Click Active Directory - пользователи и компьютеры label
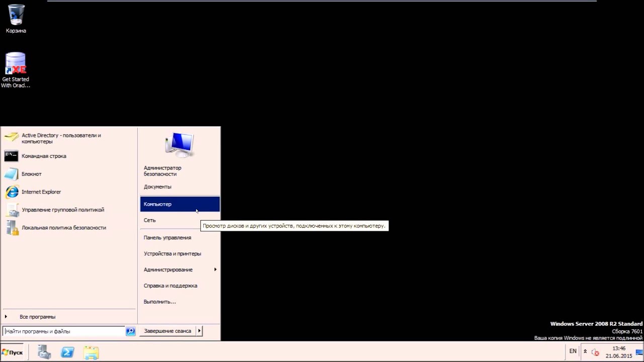 click(x=61, y=138)
